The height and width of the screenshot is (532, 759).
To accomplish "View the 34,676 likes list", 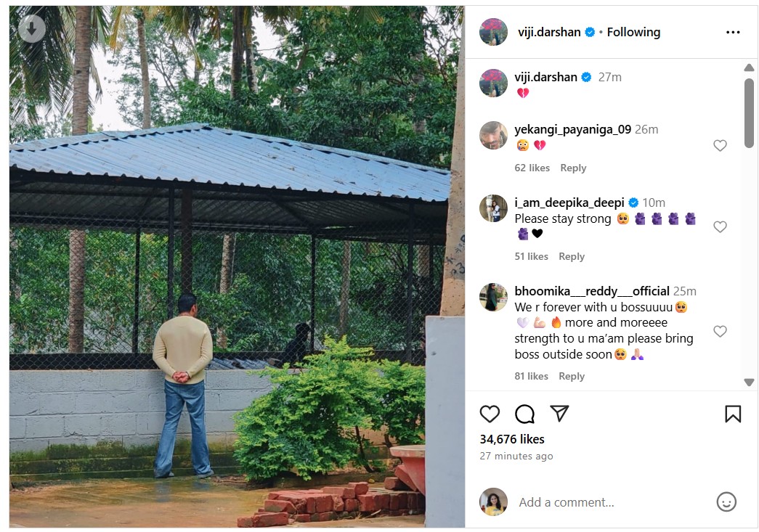I will [x=512, y=439].
